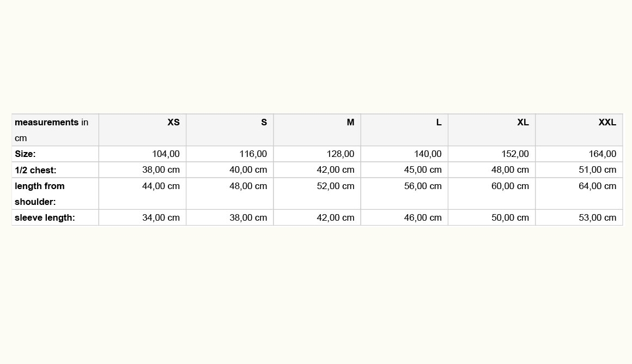This screenshot has width=632, height=364.
Task: Select the 128,00 size cell
Action: tap(317, 154)
